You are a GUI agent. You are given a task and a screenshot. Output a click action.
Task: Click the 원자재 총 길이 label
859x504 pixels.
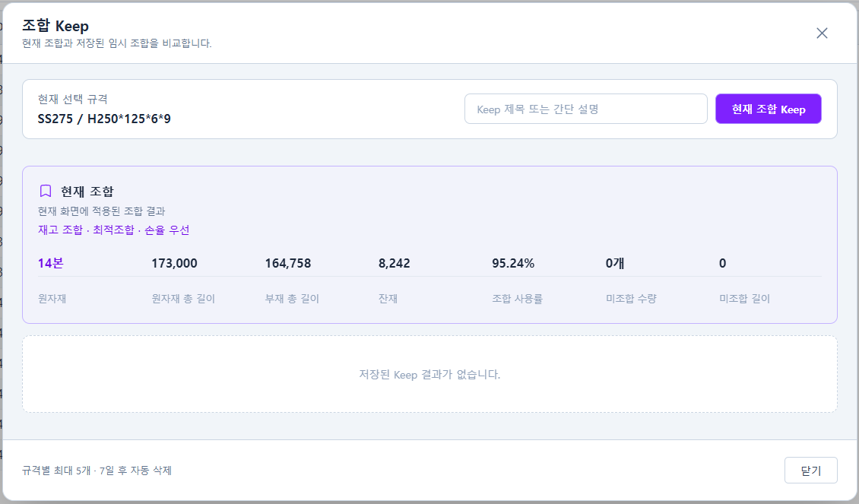pos(183,299)
